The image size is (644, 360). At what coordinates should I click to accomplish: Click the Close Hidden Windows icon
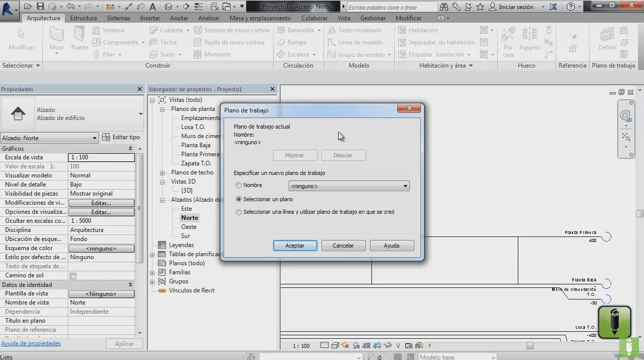point(214,7)
